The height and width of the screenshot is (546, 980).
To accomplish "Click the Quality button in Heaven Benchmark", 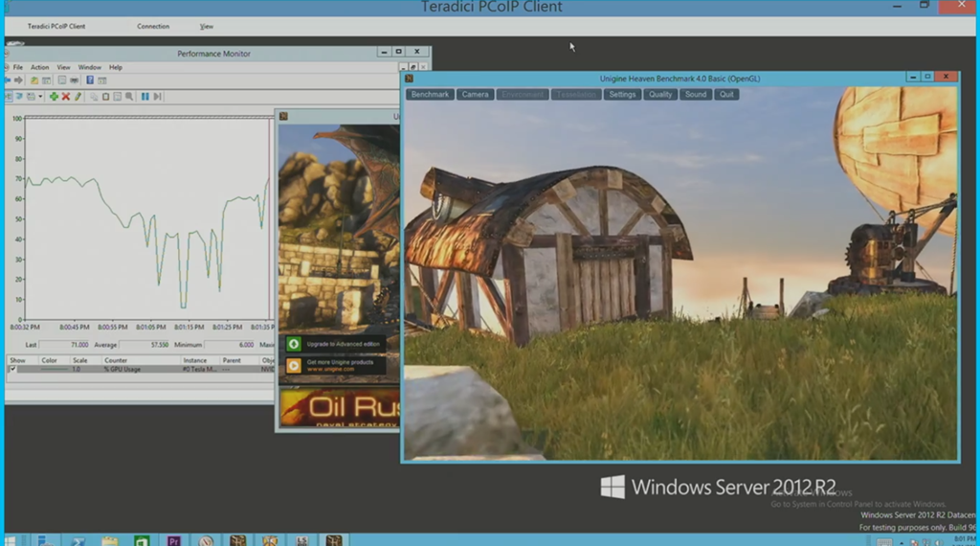I will (x=660, y=95).
